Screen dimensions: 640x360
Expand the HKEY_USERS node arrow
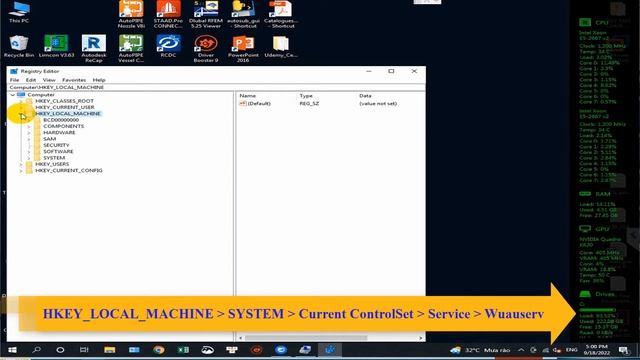click(21, 164)
